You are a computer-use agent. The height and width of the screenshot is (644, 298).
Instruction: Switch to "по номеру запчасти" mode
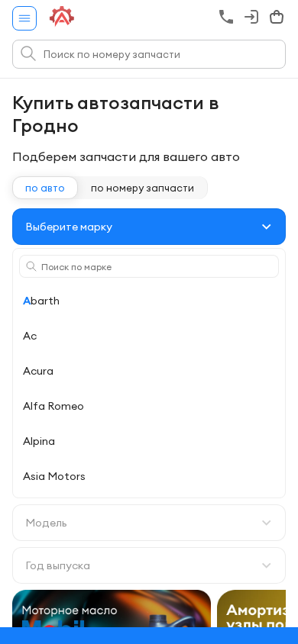[142, 188]
